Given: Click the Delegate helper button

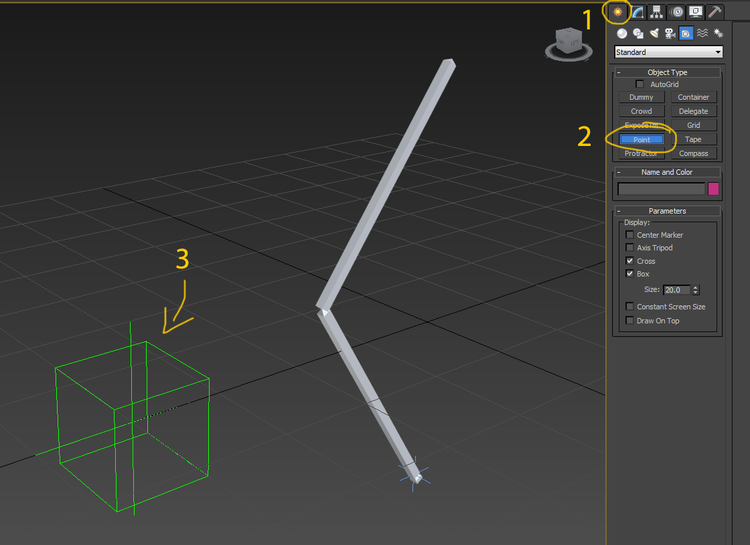Looking at the screenshot, I should 694,111.
